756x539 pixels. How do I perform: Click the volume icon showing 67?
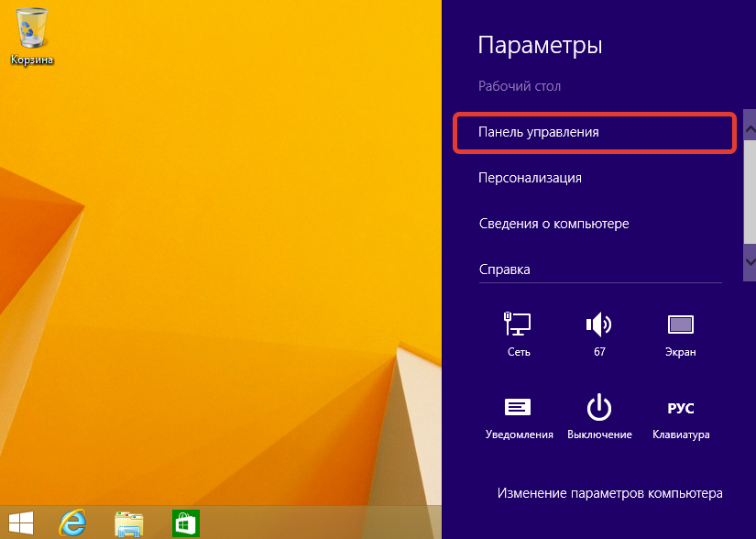(x=599, y=334)
